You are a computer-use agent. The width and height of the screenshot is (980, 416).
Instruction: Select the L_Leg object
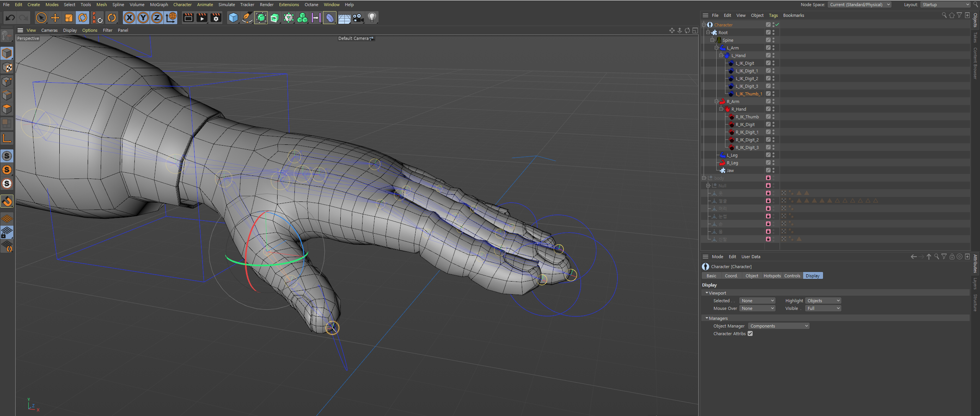click(732, 155)
